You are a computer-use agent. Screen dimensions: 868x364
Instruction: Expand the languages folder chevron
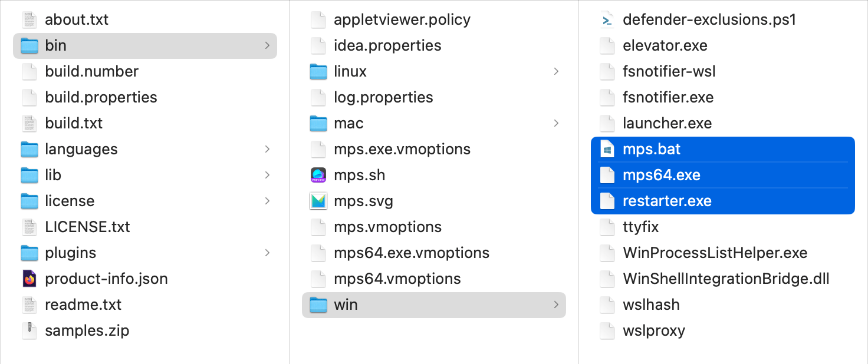click(268, 149)
